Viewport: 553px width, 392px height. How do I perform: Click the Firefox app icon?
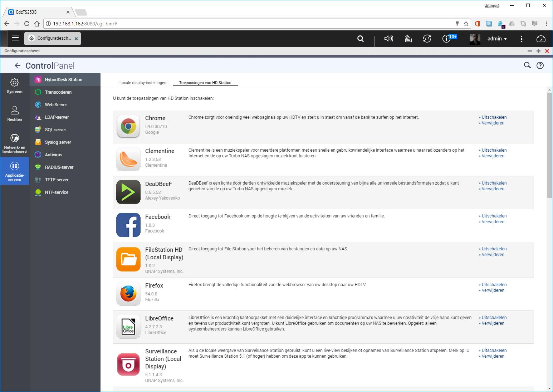(x=128, y=294)
